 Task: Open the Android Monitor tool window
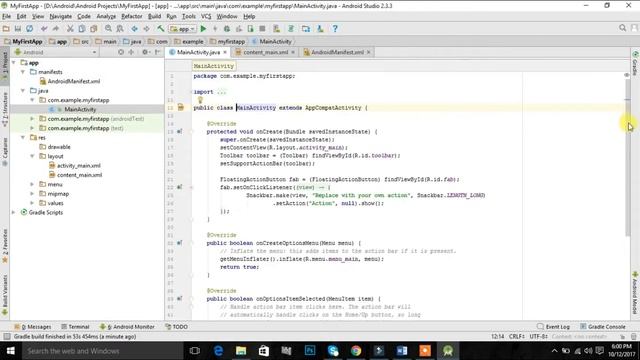pyautogui.click(x=127, y=327)
